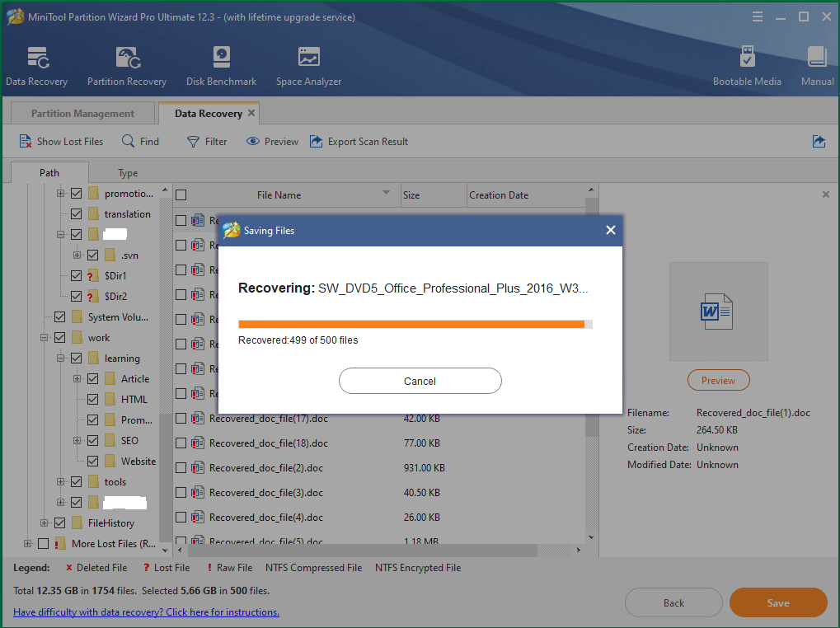Check the Recovered_doc_file(18).doc checkbox
Image resolution: width=840 pixels, height=628 pixels.
[x=181, y=443]
